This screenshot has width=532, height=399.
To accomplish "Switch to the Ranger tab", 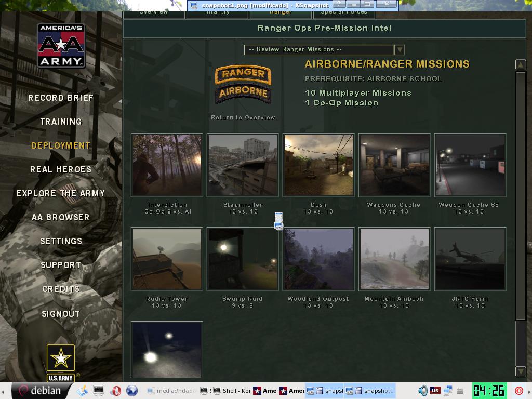I will point(281,14).
